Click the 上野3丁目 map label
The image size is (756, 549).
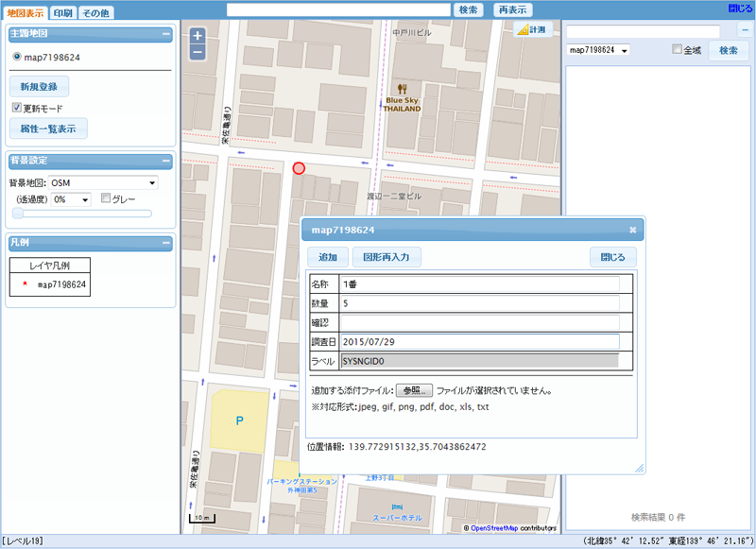pos(380,478)
